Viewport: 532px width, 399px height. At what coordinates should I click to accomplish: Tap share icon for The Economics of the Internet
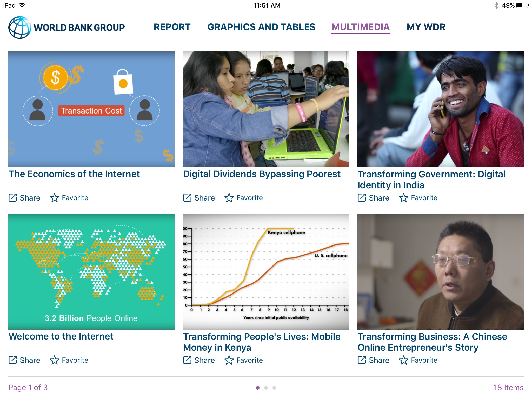click(13, 198)
